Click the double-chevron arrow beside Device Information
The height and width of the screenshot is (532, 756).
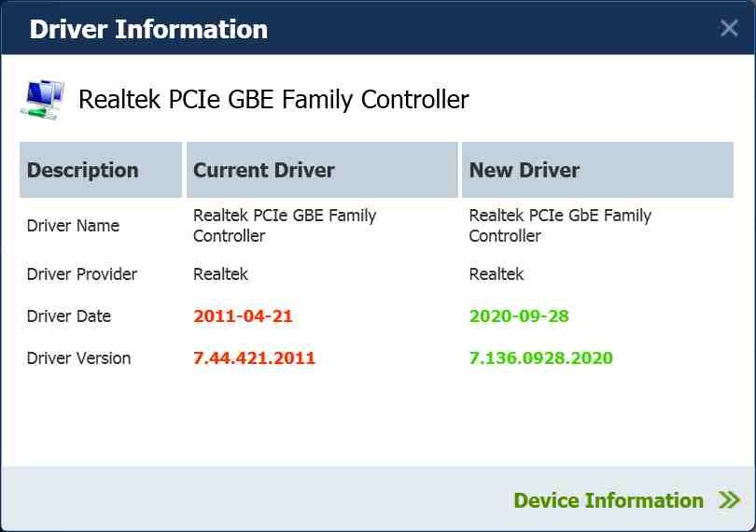(729, 500)
